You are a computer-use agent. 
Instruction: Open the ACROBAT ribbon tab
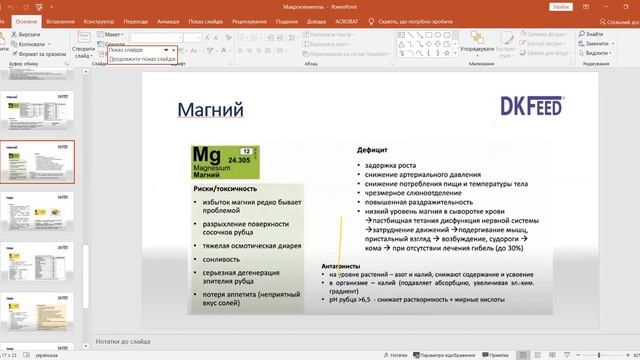[x=347, y=22]
